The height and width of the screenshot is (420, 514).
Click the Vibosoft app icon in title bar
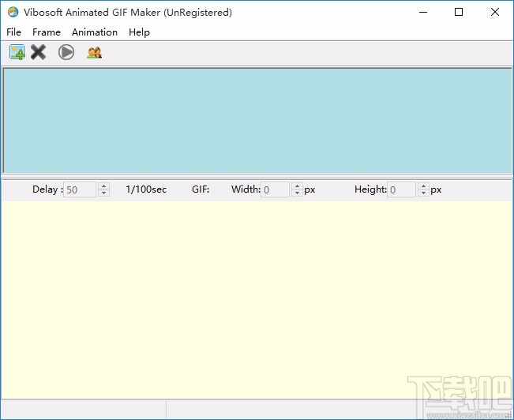tap(13, 12)
